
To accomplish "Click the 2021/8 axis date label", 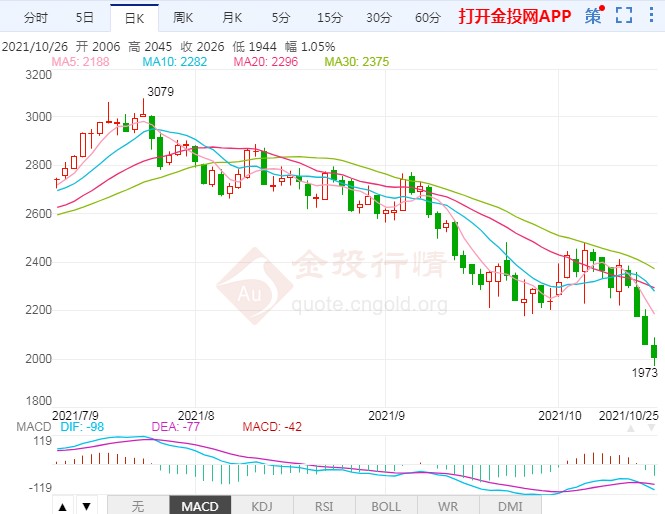I will point(196,416).
